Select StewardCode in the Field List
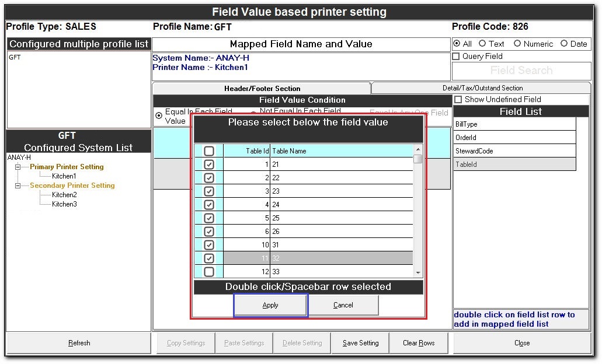 click(514, 151)
